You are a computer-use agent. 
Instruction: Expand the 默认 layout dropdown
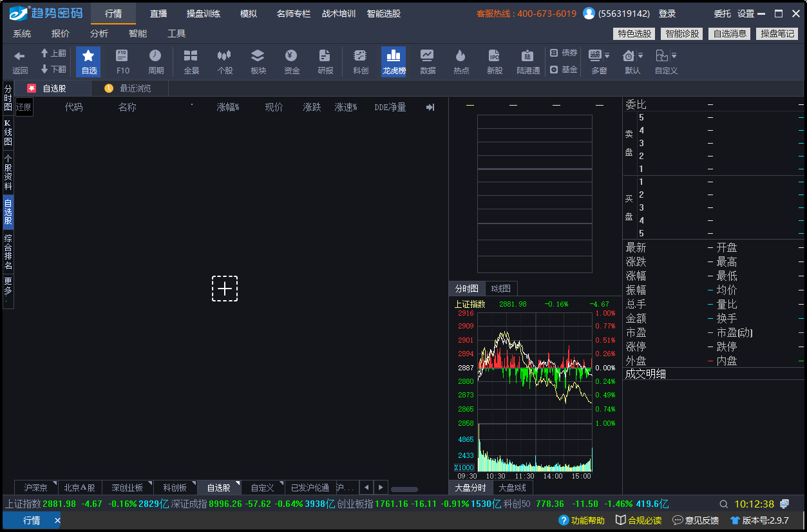click(640, 57)
